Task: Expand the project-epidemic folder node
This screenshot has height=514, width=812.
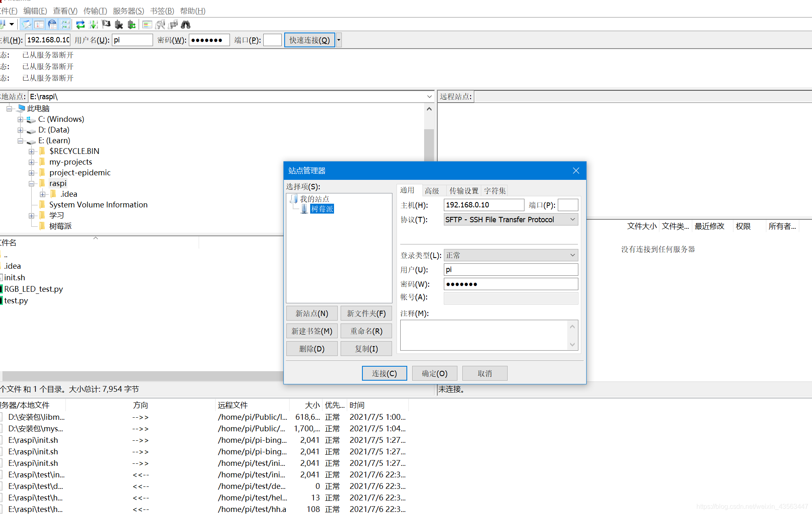Action: click(x=31, y=173)
